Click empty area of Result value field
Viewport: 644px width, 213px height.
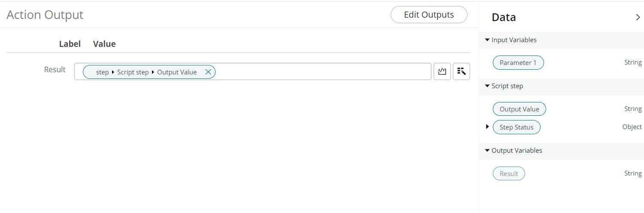[x=322, y=71]
